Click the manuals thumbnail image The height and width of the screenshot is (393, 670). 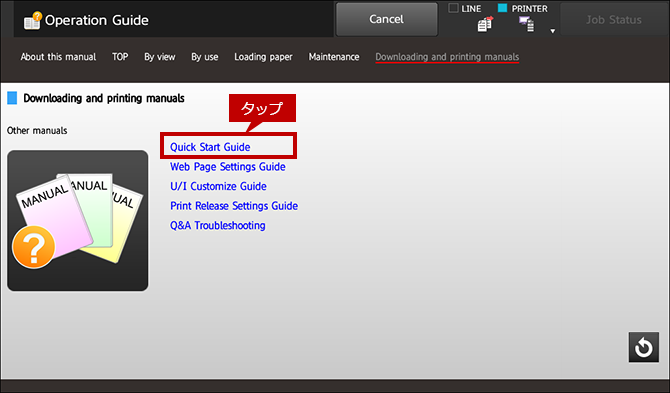point(78,220)
